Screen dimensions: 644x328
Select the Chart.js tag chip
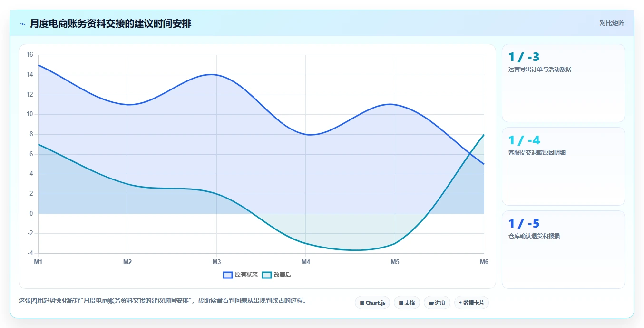372,303
